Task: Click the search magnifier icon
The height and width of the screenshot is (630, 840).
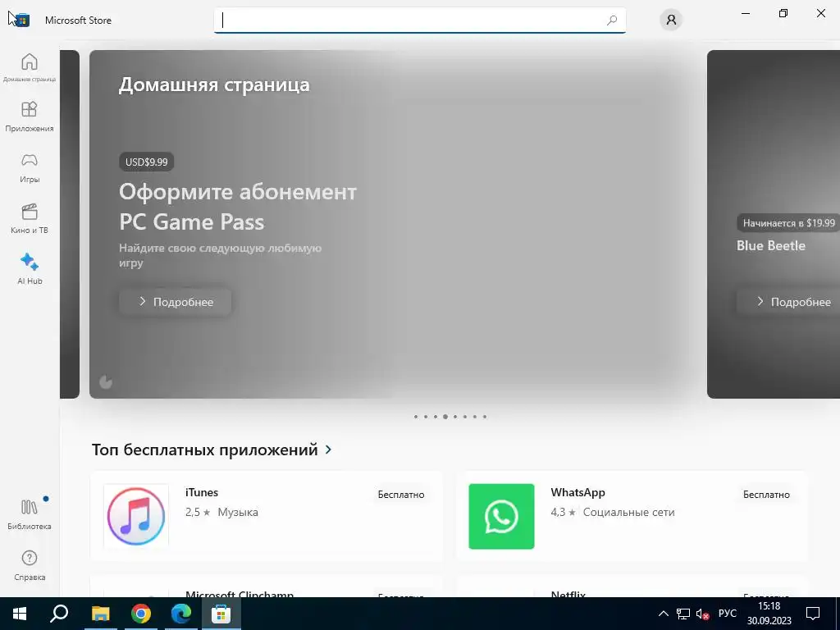Action: point(612,21)
